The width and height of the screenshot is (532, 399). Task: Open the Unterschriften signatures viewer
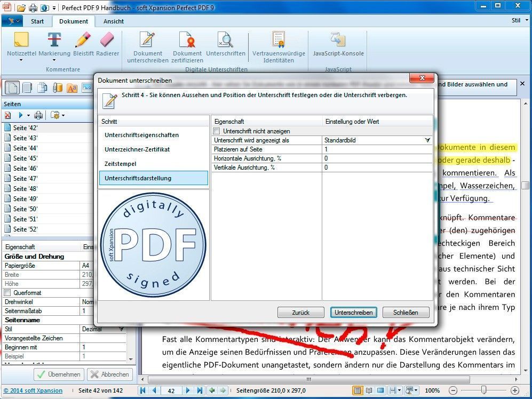225,44
